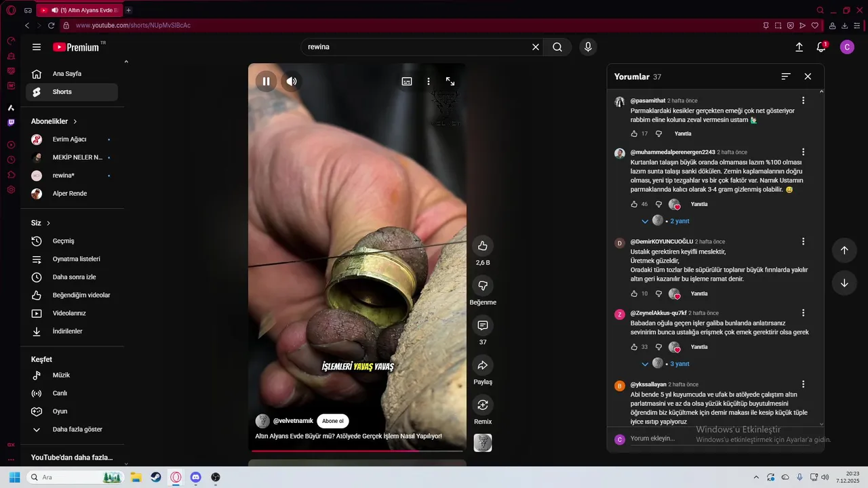This screenshot has width=868, height=488.
Task: Open Müzik under Keşfet
Action: [x=72, y=375]
